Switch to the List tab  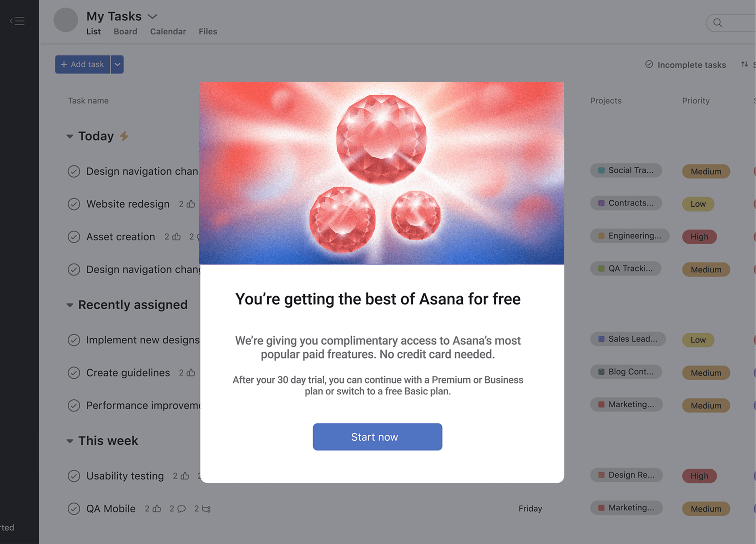click(94, 32)
